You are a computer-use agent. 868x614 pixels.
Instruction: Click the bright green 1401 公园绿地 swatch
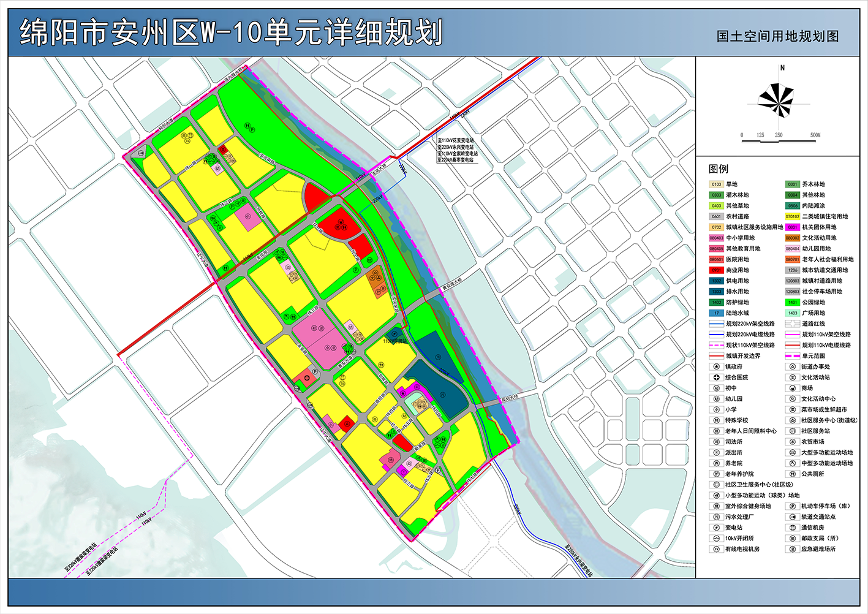(792, 302)
